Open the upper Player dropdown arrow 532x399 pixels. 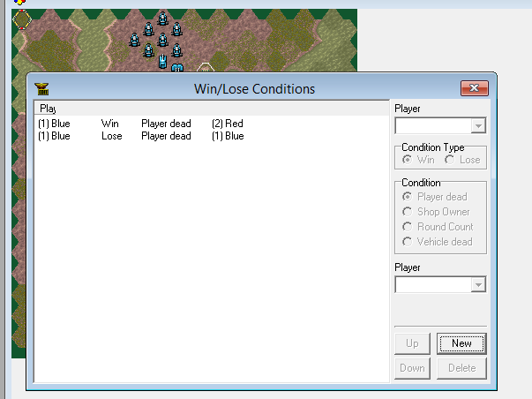478,126
